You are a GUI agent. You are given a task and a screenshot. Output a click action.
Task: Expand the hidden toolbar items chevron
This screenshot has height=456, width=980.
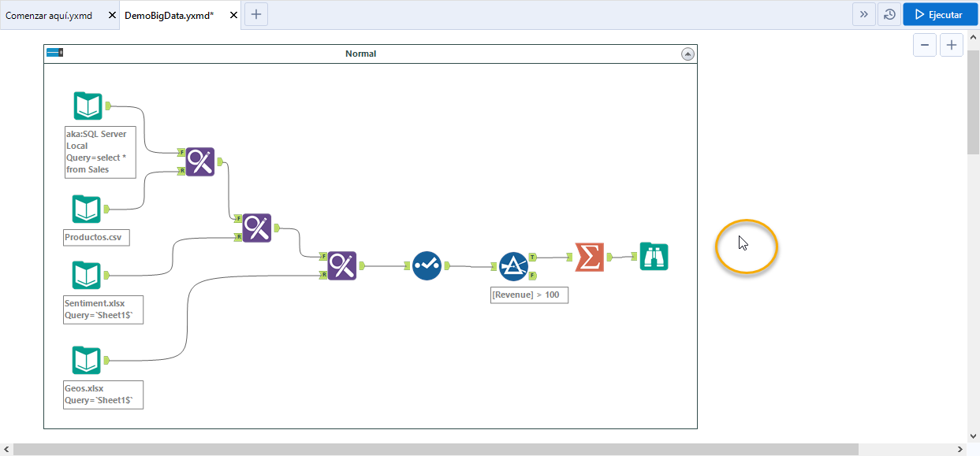864,13
